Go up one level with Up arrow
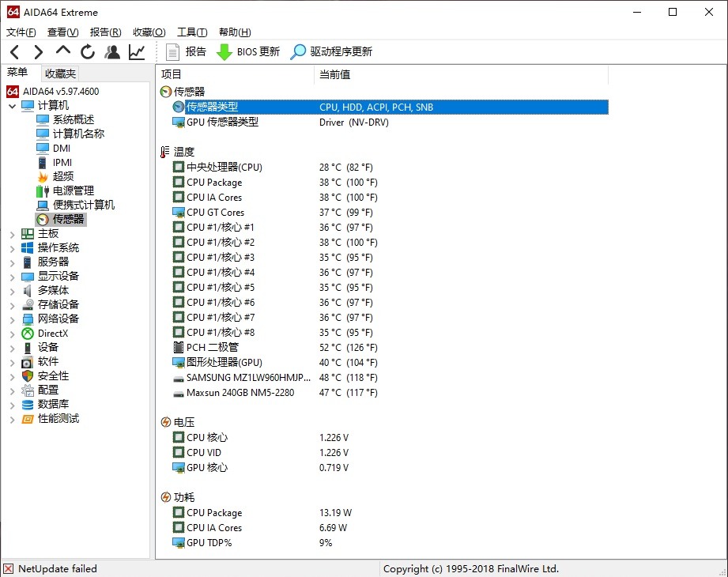Screen dimensions: 728x577 pyautogui.click(x=63, y=51)
